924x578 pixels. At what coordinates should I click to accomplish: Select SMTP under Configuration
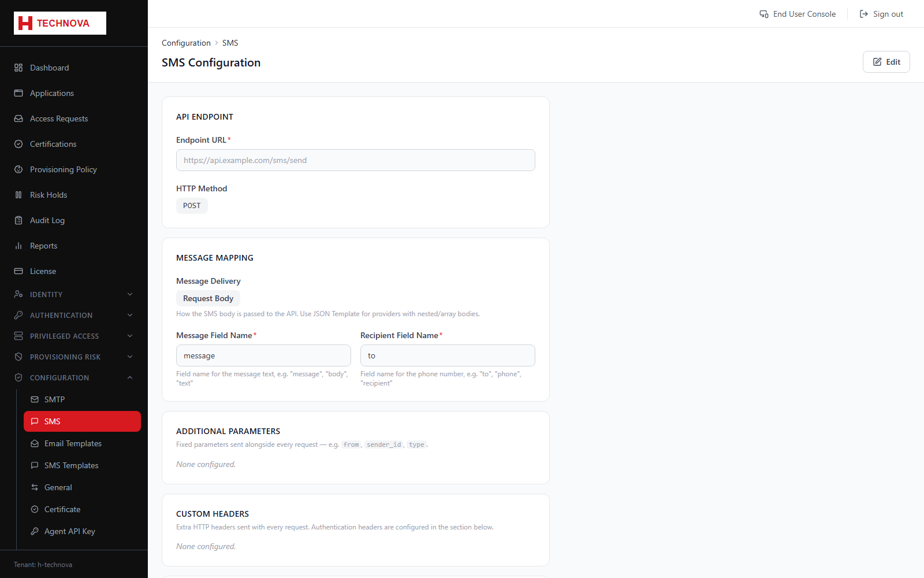82,399
